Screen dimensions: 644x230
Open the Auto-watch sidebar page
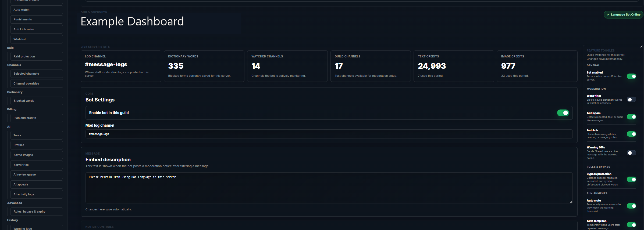tap(37, 10)
